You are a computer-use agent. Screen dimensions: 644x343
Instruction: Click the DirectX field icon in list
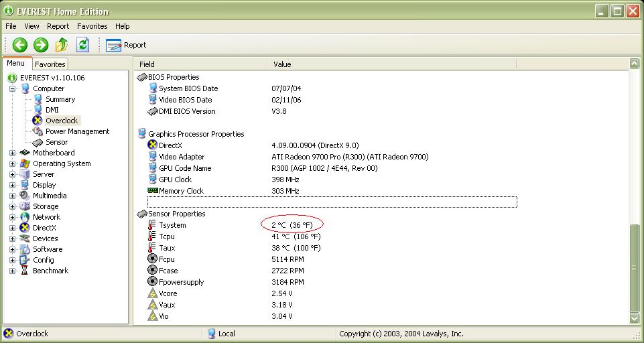click(x=153, y=145)
